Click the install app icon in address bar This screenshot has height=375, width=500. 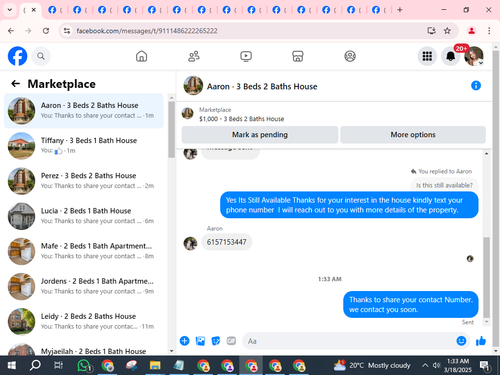coord(431,31)
